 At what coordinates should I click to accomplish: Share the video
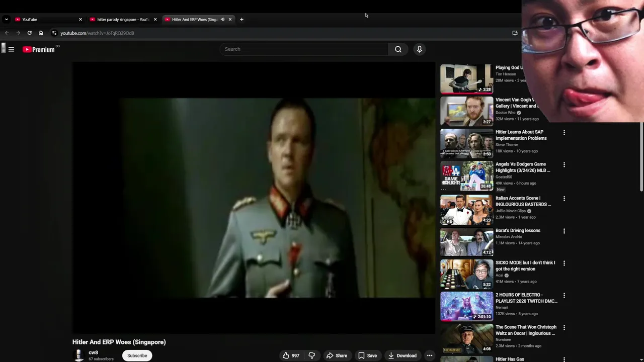coord(337,355)
